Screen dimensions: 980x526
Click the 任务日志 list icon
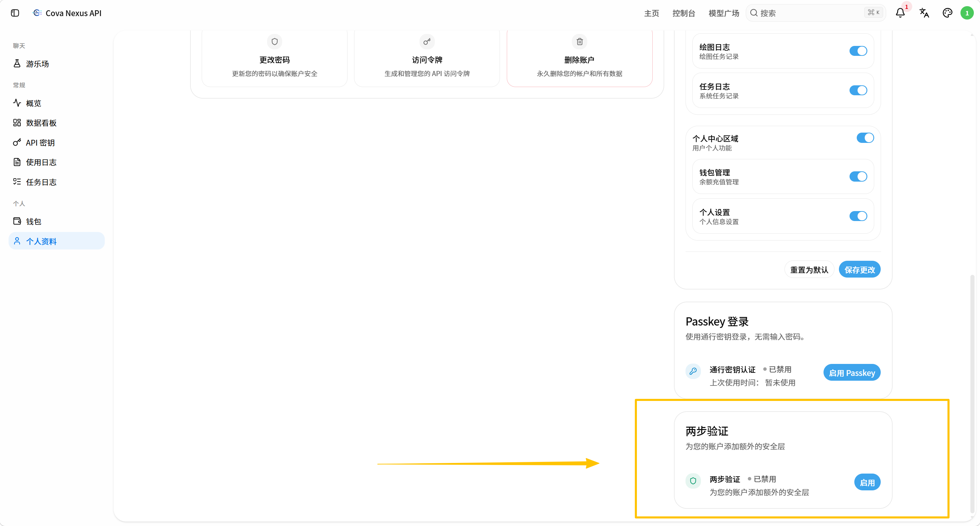click(x=17, y=182)
